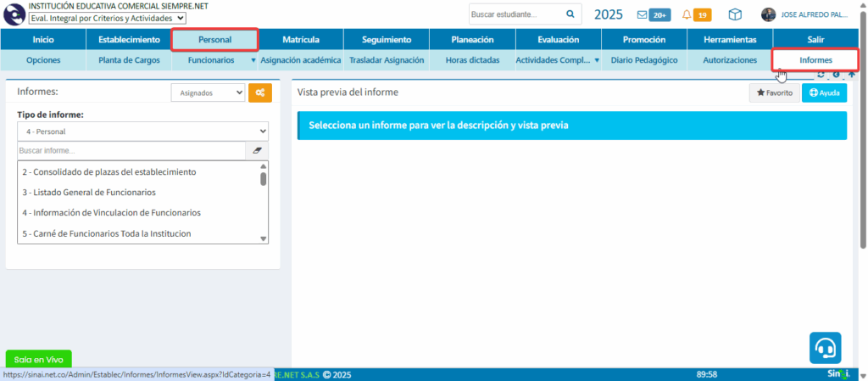Expand the Funcionarios submenu arrow
This screenshot has width=868, height=381.
point(253,61)
